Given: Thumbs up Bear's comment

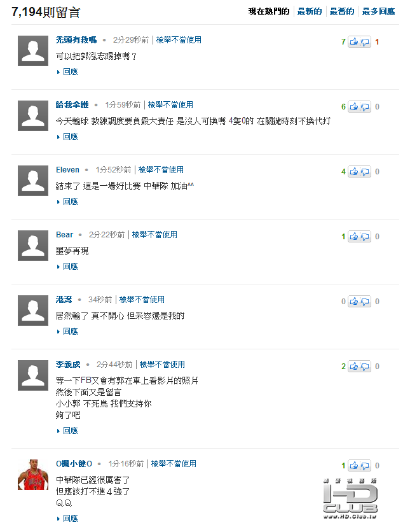Looking at the screenshot, I should pyautogui.click(x=354, y=237).
